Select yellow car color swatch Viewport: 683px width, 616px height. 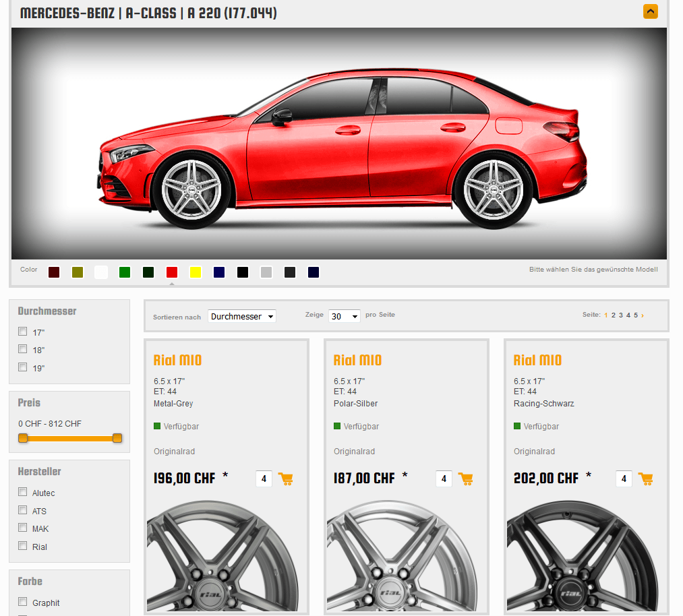pyautogui.click(x=196, y=272)
